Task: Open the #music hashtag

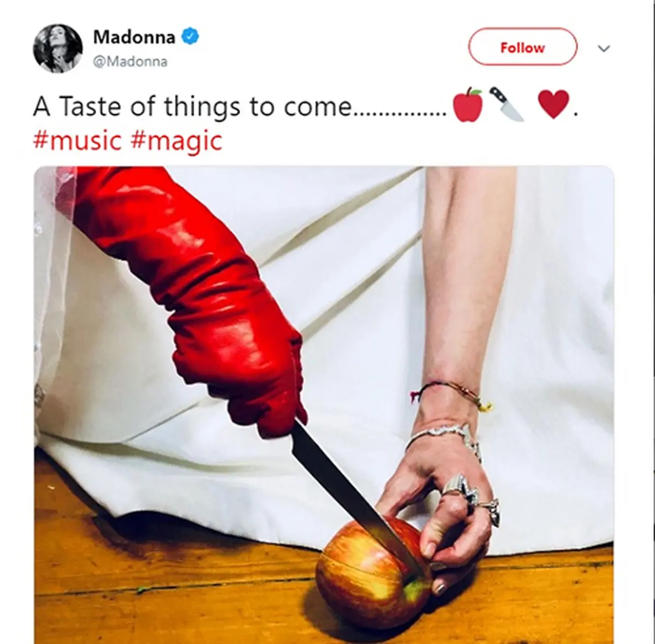Action: click(77, 140)
